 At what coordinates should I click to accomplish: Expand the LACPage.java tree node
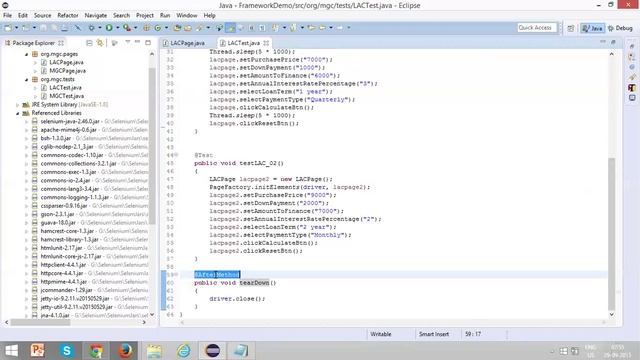tap(35, 62)
